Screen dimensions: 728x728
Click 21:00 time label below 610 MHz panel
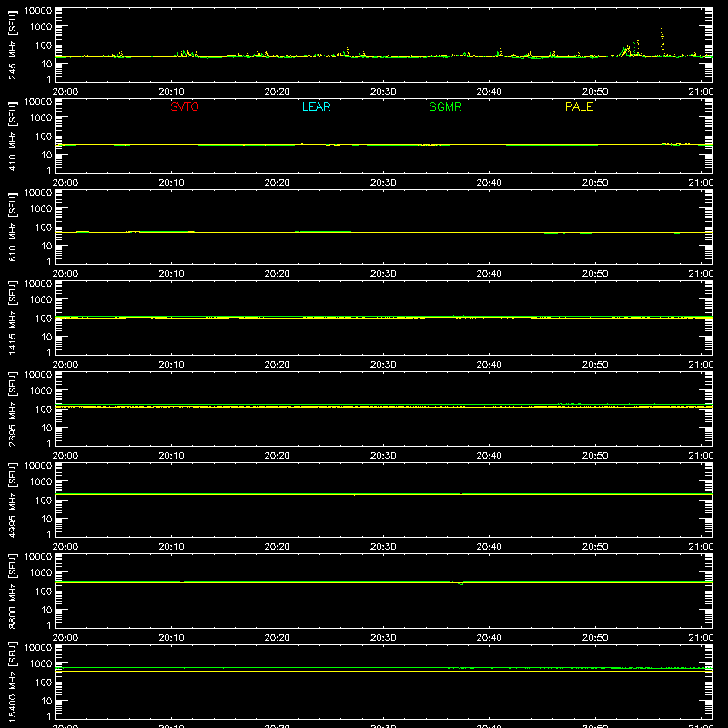coord(701,274)
